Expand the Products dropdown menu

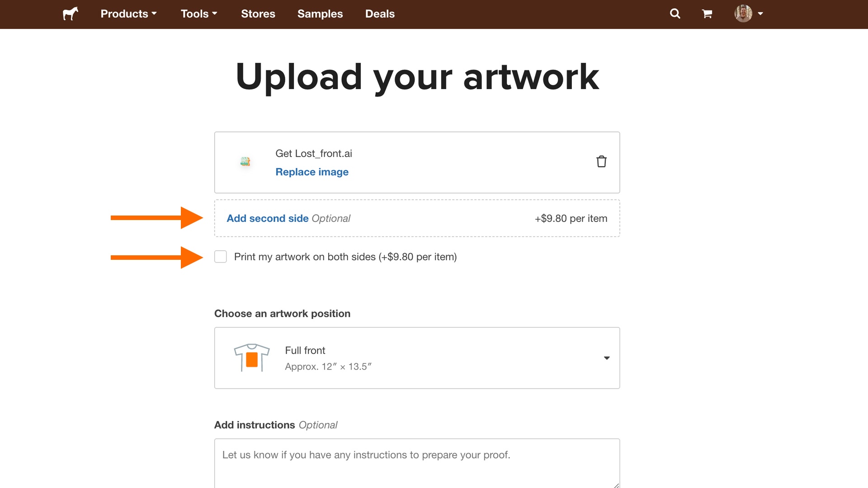[128, 14]
